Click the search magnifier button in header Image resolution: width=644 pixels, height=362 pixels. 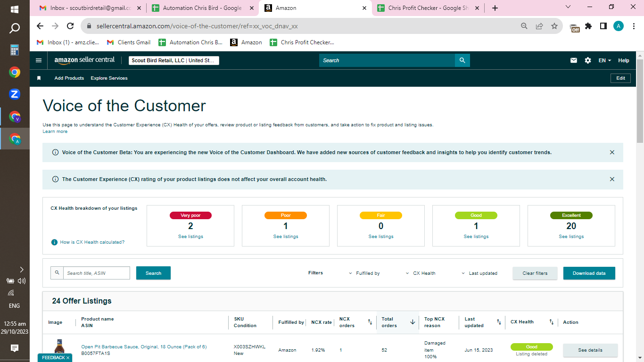(x=462, y=60)
